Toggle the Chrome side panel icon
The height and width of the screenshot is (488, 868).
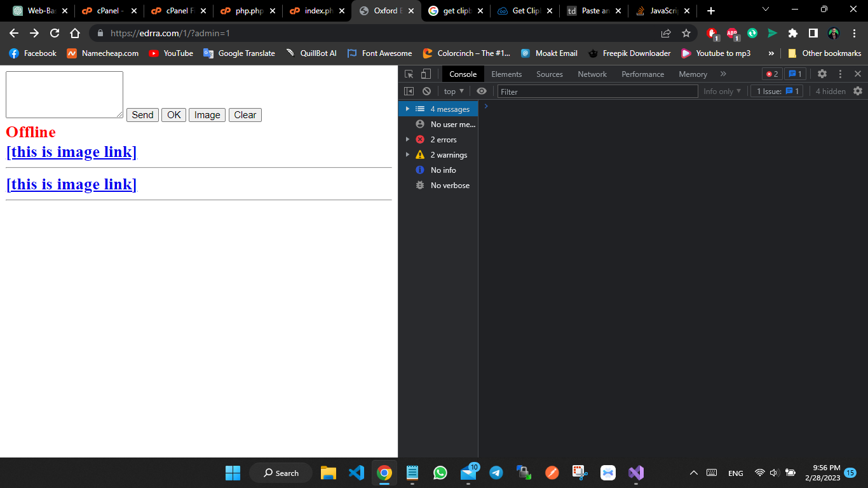813,33
